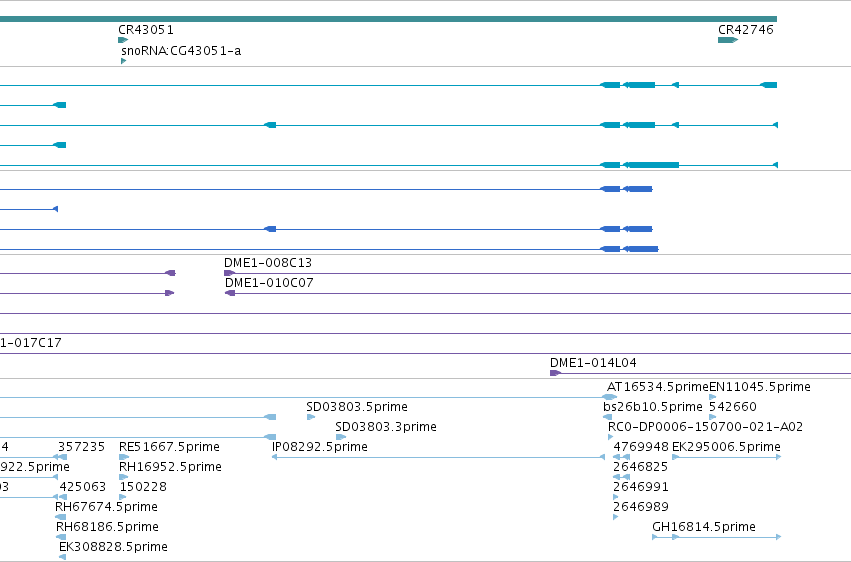Select the CR42746 gene label
The image size is (851, 562).
coord(746,30)
